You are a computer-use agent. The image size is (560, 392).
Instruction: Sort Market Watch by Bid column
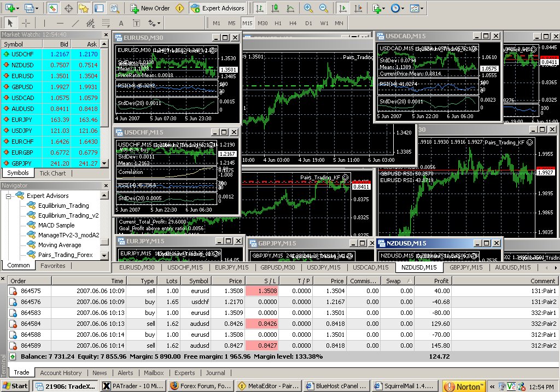pos(57,44)
